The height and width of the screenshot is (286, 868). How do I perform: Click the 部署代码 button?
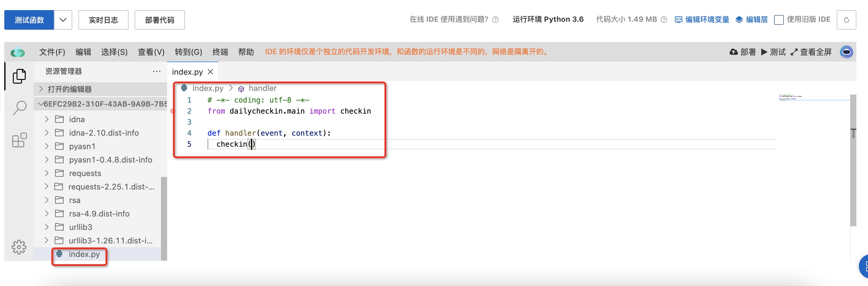(x=160, y=20)
